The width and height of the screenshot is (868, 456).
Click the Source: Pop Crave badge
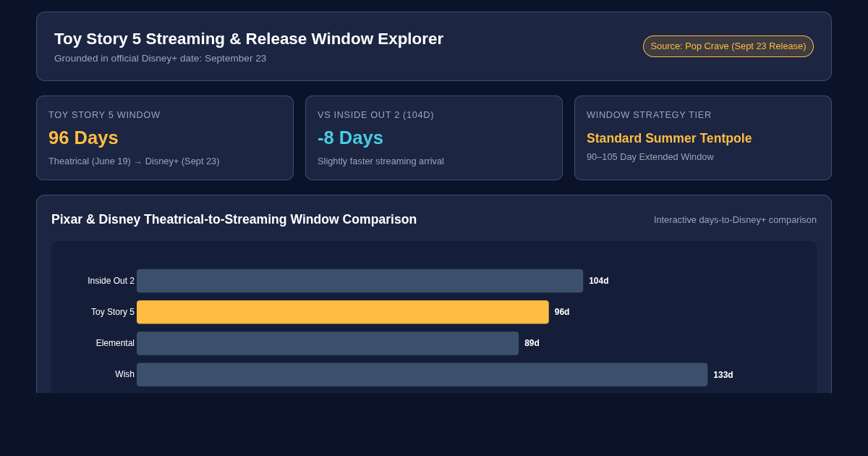click(728, 46)
